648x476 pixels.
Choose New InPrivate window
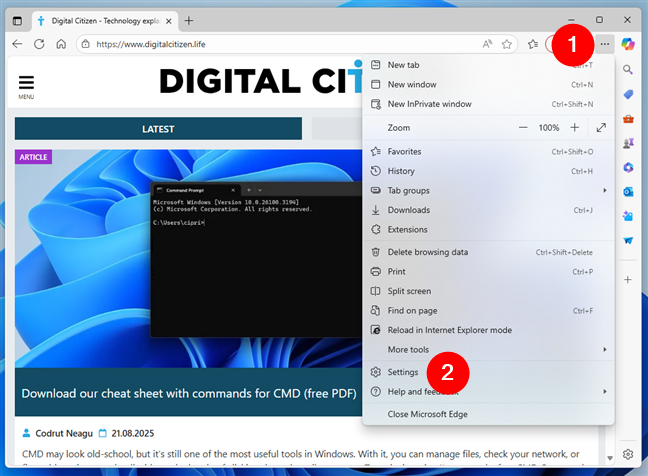488,104
